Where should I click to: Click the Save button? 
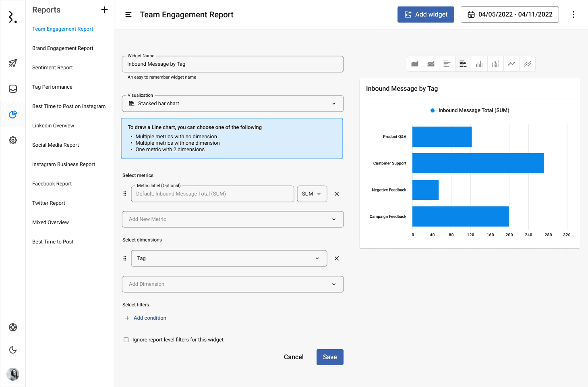pyautogui.click(x=330, y=357)
